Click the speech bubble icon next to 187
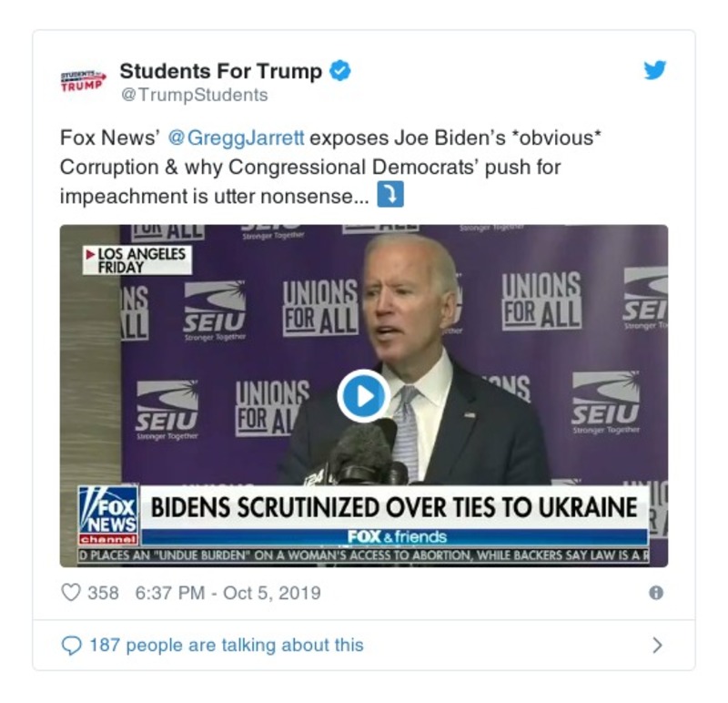728x703 pixels. click(73, 644)
